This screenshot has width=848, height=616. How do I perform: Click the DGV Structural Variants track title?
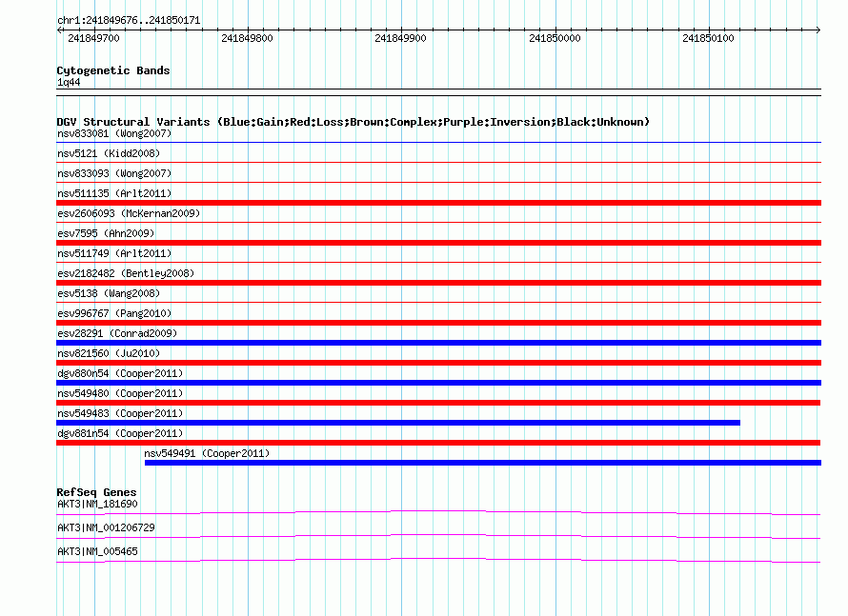tap(353, 122)
